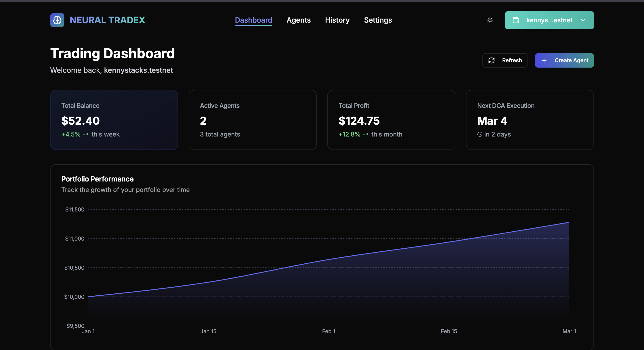Click the trend arrow icon beside +4.5%

point(85,134)
